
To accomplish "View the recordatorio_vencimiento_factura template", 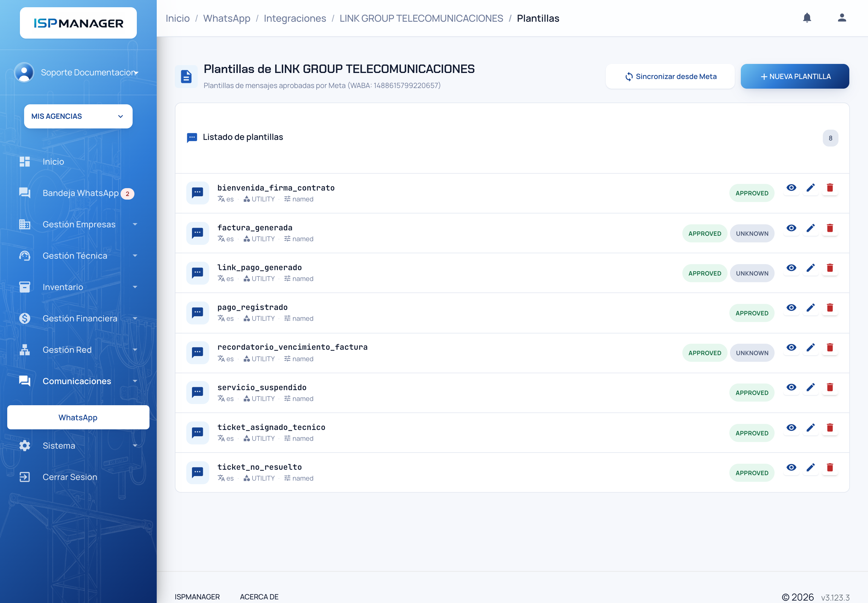I will 791,348.
